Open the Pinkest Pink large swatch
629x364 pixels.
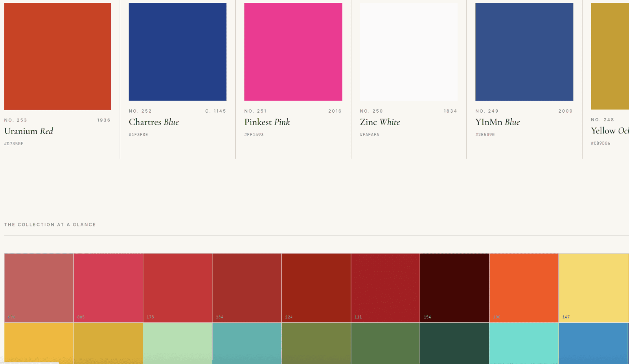(293, 52)
